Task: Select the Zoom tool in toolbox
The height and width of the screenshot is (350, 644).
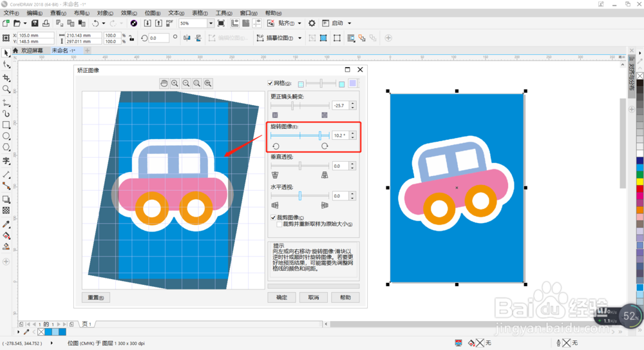Action: 6,89
